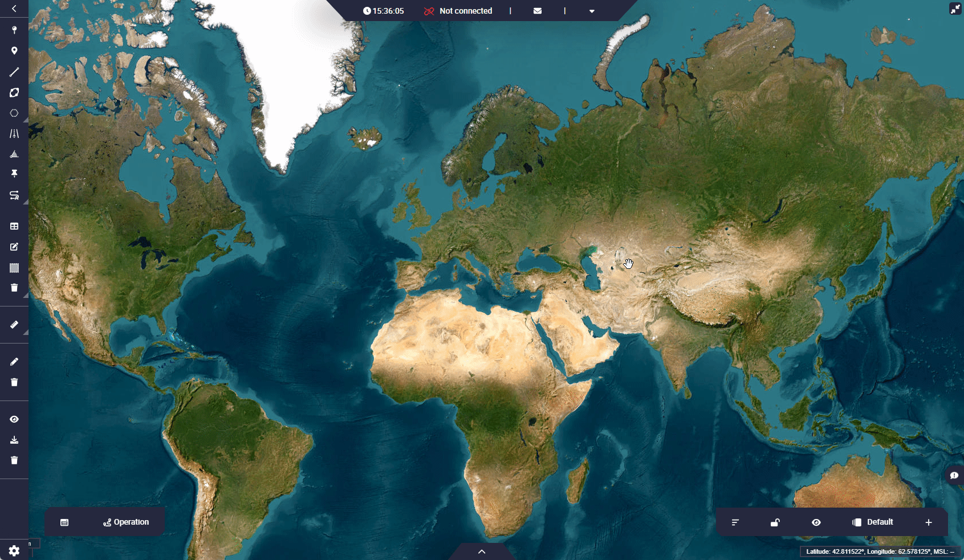Click the trash icon below the pencil
Screen dimensions: 964x560
pyautogui.click(x=14, y=382)
